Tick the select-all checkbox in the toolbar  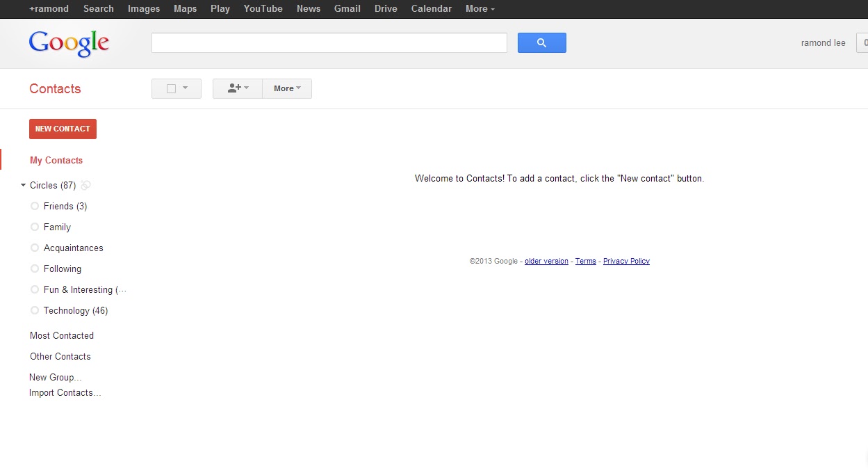171,88
